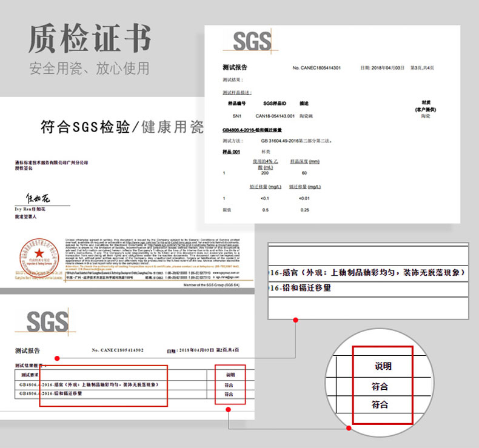Click the 说明 header inside the magnified circle
The height and width of the screenshot is (448, 479).
tap(383, 366)
